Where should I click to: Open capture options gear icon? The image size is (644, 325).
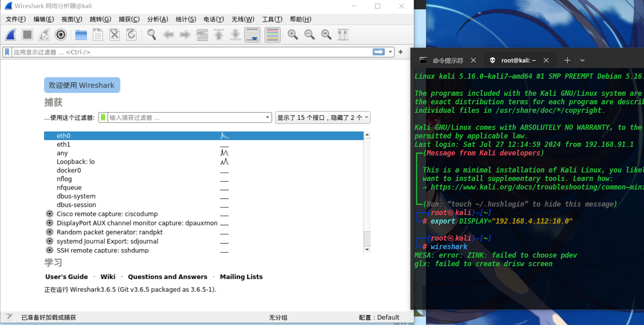tap(61, 35)
